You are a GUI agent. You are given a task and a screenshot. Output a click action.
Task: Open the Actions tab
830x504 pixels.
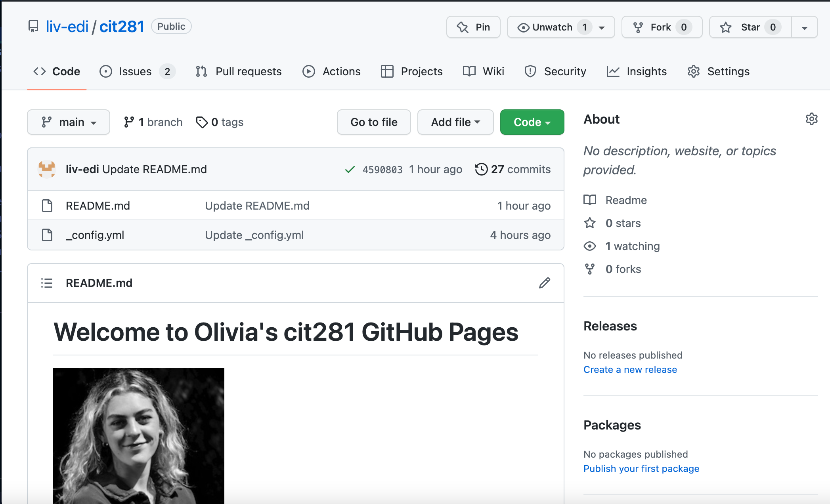[x=331, y=71]
